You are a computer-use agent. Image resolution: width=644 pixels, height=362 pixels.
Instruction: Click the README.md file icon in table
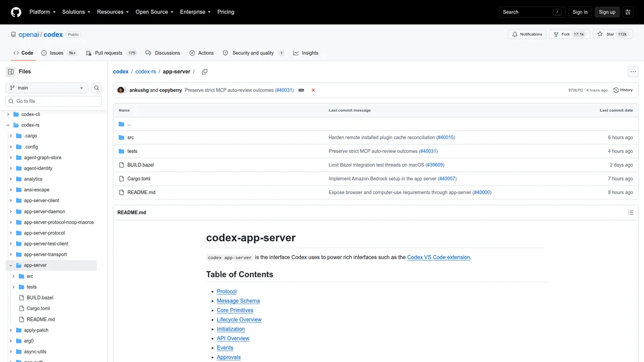122,192
